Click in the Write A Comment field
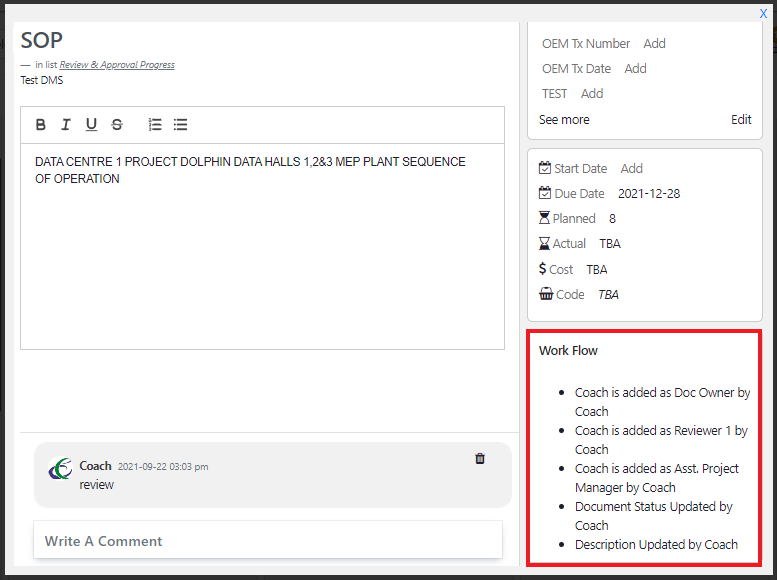Screen dimensions: 777x580 tap(268, 540)
